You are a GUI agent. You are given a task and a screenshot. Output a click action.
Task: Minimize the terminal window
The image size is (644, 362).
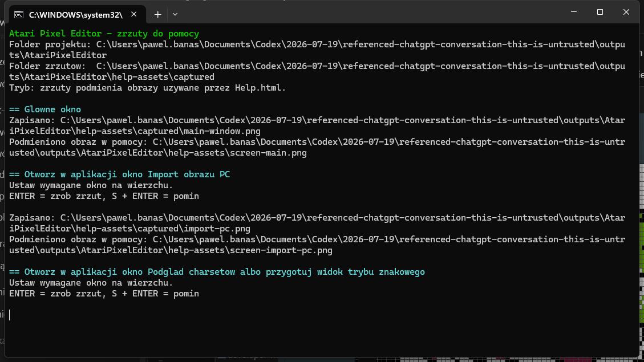pos(574,12)
